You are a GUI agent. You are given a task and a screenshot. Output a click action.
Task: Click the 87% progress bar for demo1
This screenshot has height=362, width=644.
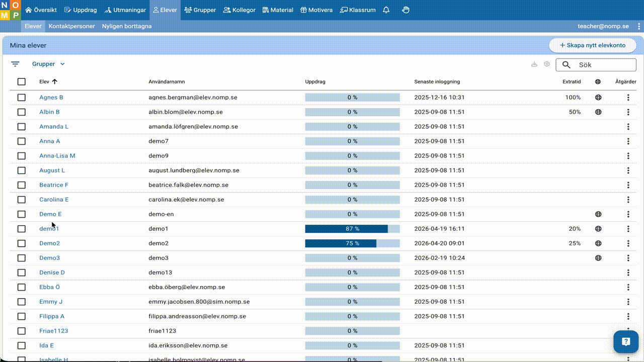[352, 229]
